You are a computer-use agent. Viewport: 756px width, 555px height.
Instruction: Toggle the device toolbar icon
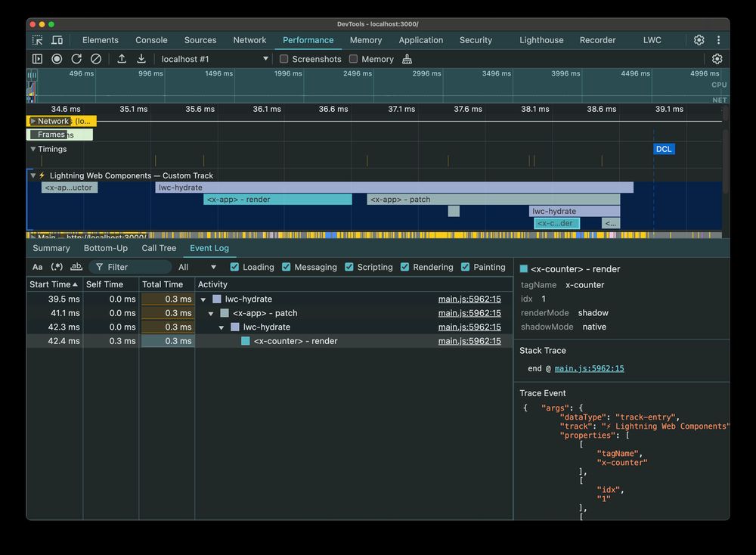[x=57, y=40]
